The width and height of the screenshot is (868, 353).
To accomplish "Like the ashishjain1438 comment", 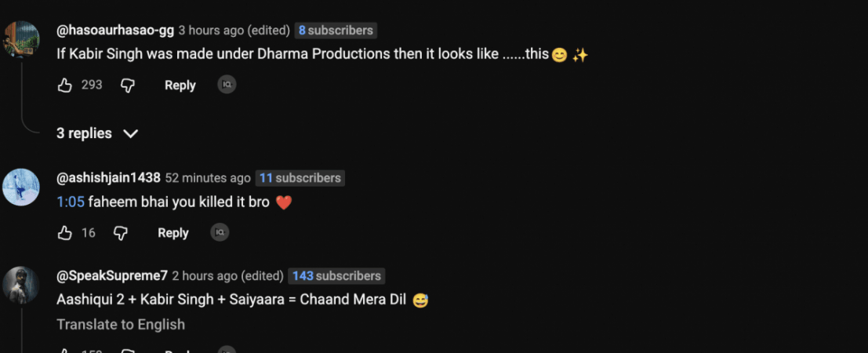I will coord(65,232).
